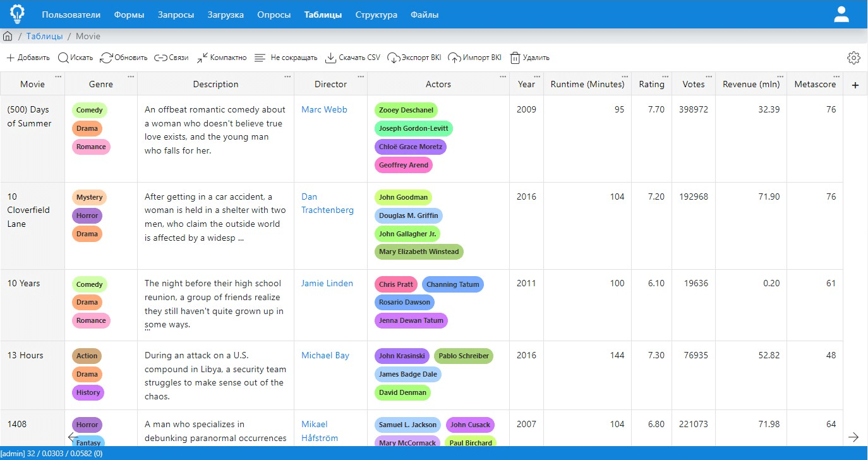The image size is (868, 460).
Task: Click Добавить to add a record
Action: click(28, 57)
